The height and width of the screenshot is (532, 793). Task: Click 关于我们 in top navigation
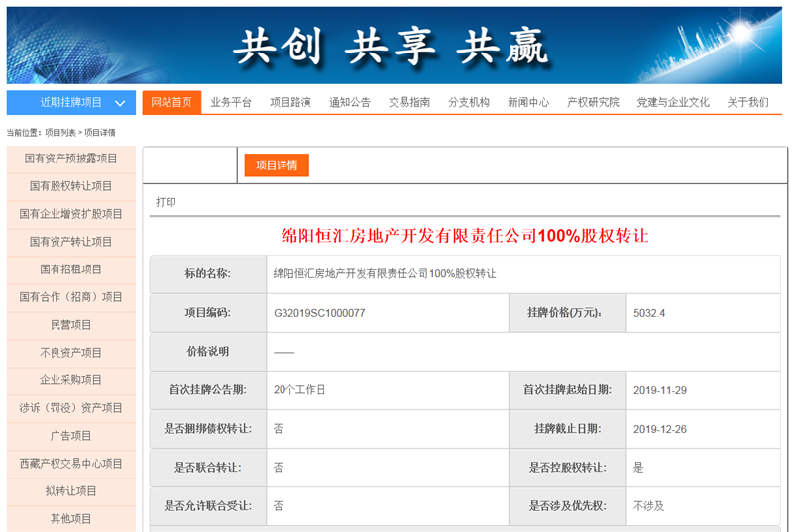pyautogui.click(x=747, y=103)
